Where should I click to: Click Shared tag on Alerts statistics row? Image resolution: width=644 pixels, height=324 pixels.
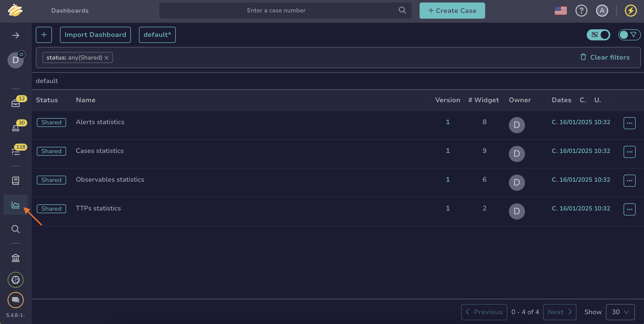click(51, 123)
